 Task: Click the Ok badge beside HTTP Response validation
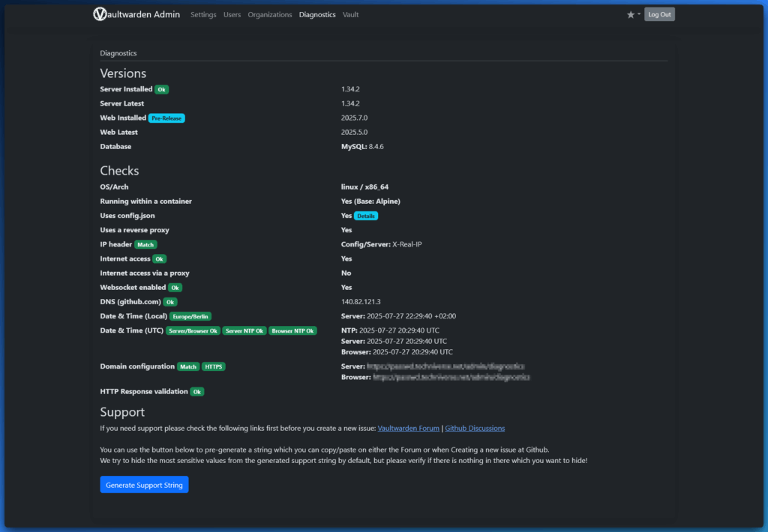[197, 392]
